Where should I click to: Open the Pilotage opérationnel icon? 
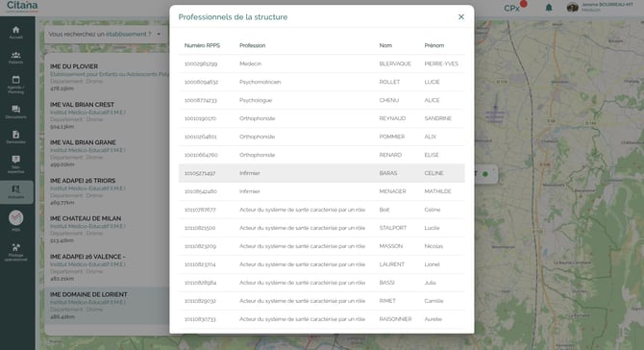15,247
